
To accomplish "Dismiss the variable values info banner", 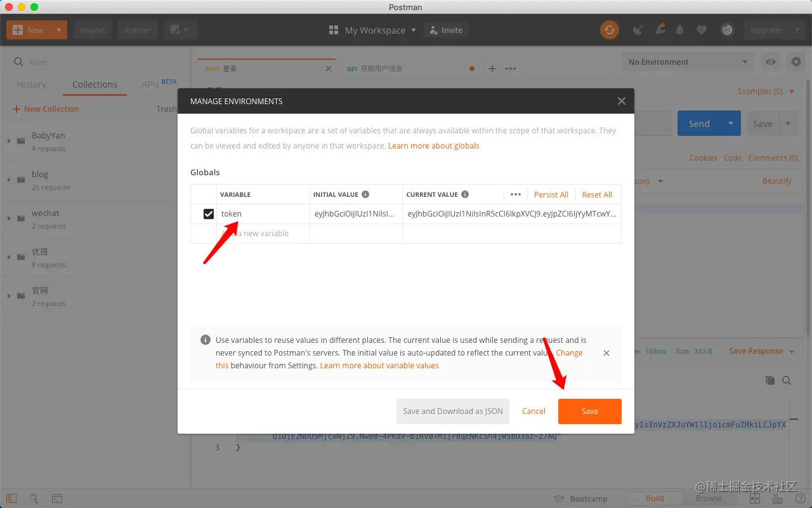I will [x=606, y=353].
